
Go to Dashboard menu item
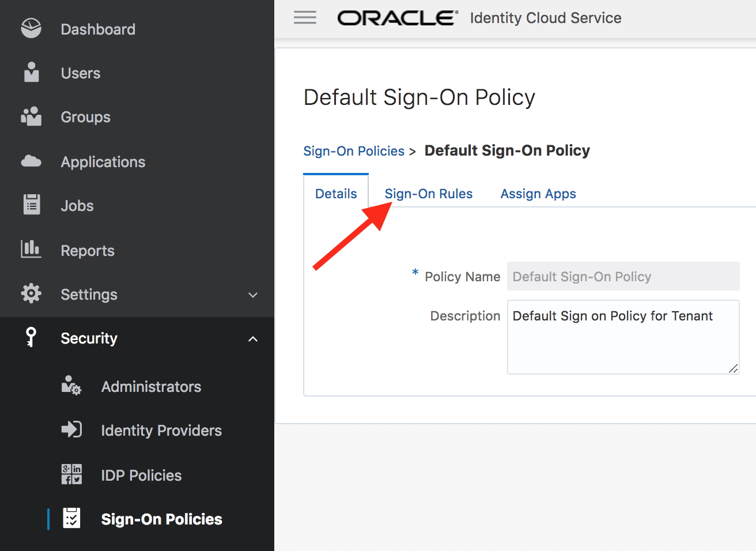(x=98, y=29)
